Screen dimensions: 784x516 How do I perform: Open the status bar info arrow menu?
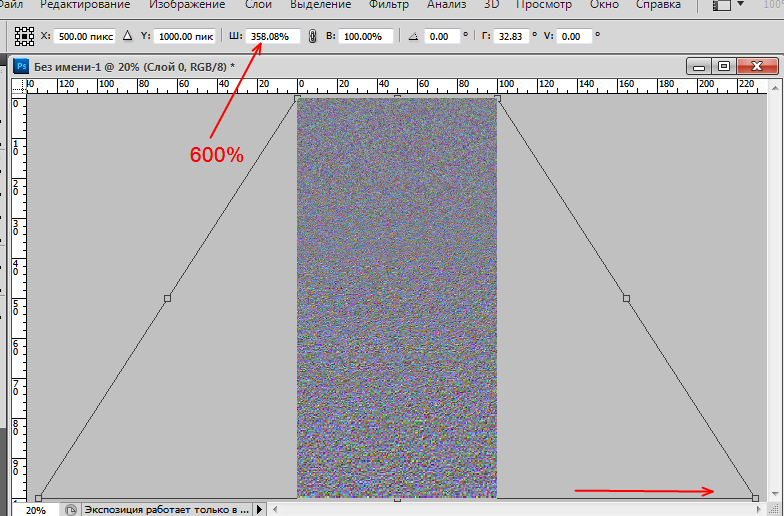point(259,510)
